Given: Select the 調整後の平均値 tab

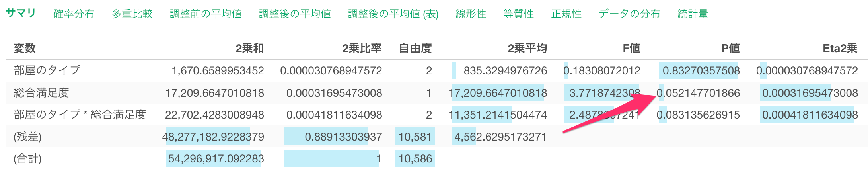Looking at the screenshot, I should click(x=295, y=14).
